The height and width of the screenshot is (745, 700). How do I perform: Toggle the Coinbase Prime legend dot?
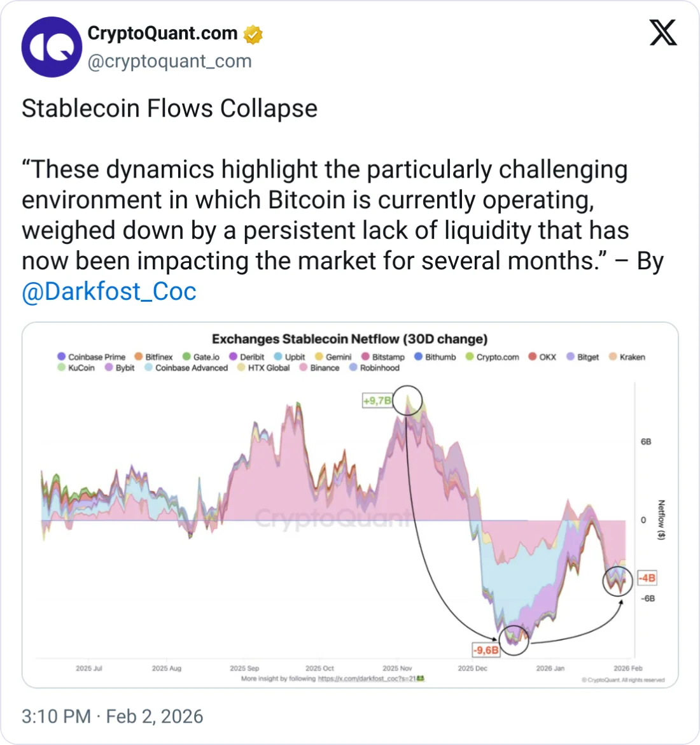pyautogui.click(x=62, y=357)
